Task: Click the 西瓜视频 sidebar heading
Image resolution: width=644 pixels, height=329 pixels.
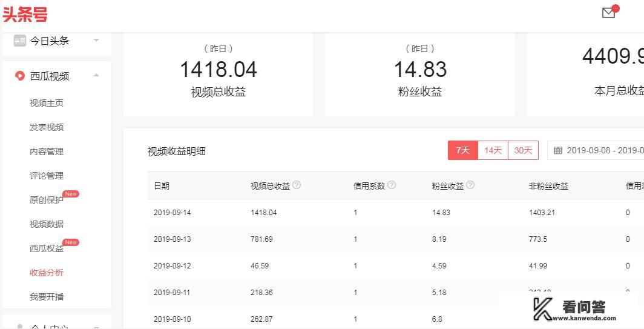Action: point(49,76)
